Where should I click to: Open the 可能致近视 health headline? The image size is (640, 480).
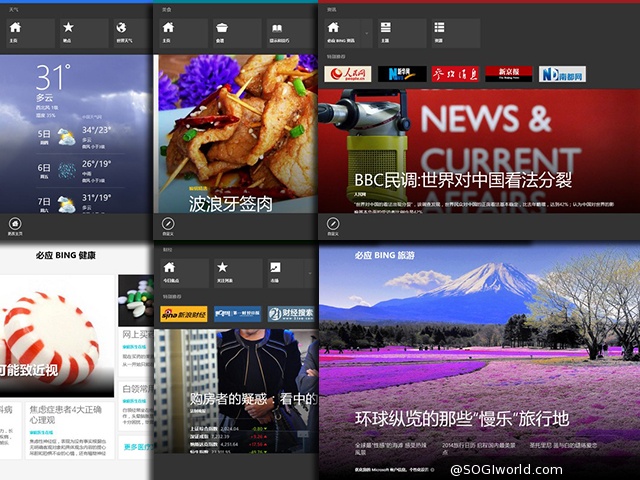click(x=29, y=370)
